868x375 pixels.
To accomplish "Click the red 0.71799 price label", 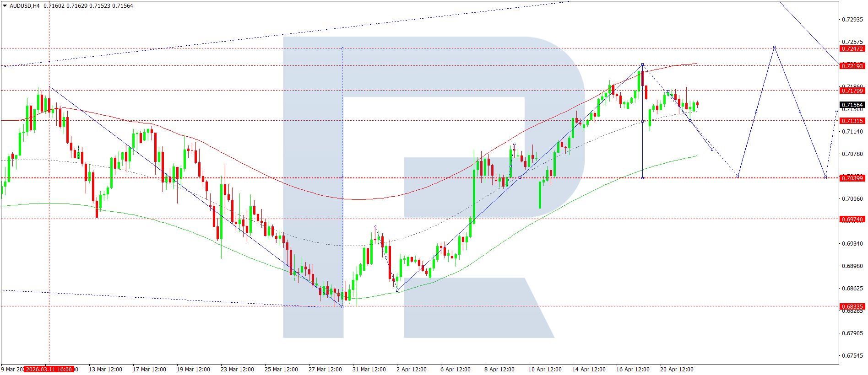I will 852,91.
